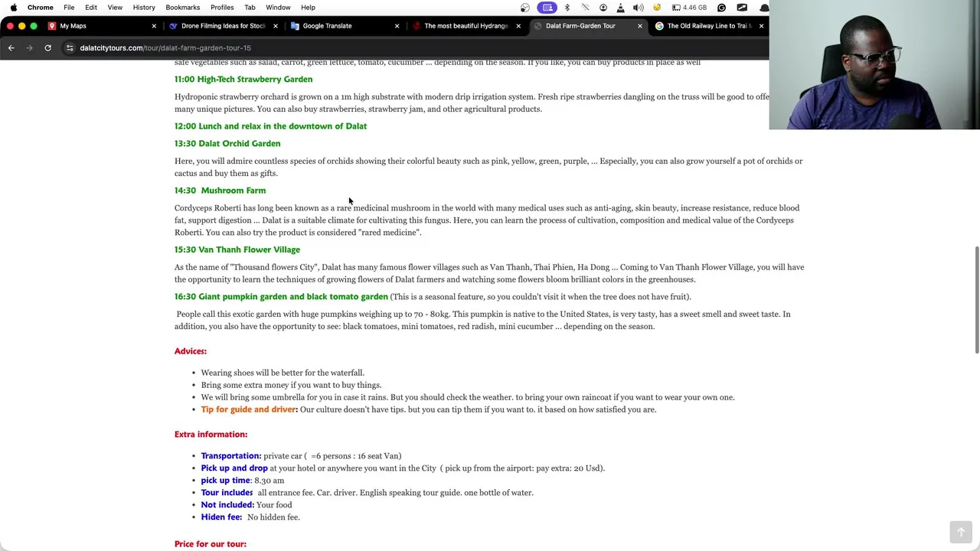Open the Chrome application menu
This screenshot has width=980, height=551.
click(41, 8)
